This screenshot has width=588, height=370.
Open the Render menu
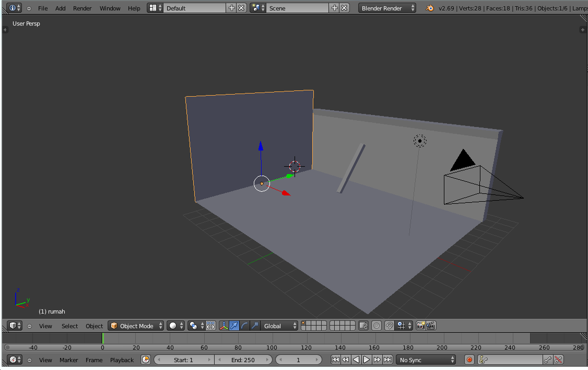coord(82,8)
